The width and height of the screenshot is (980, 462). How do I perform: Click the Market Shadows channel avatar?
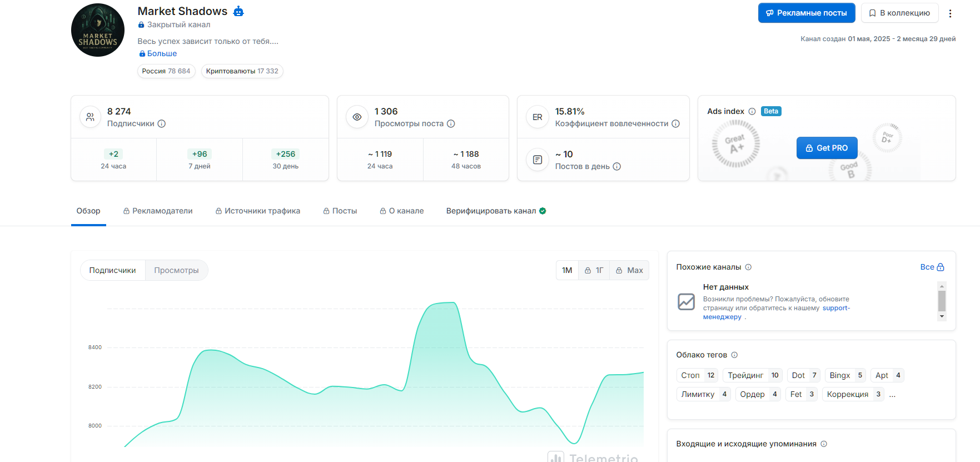(x=98, y=30)
